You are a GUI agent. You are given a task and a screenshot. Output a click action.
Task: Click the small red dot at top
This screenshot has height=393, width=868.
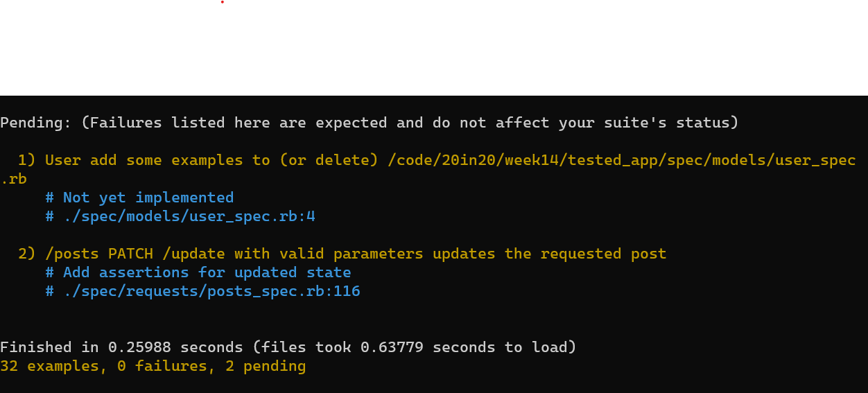(x=223, y=2)
